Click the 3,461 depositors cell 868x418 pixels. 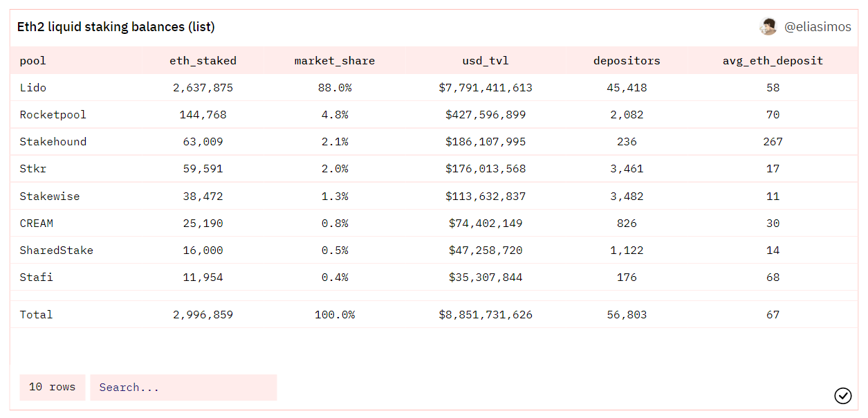pyautogui.click(x=627, y=169)
